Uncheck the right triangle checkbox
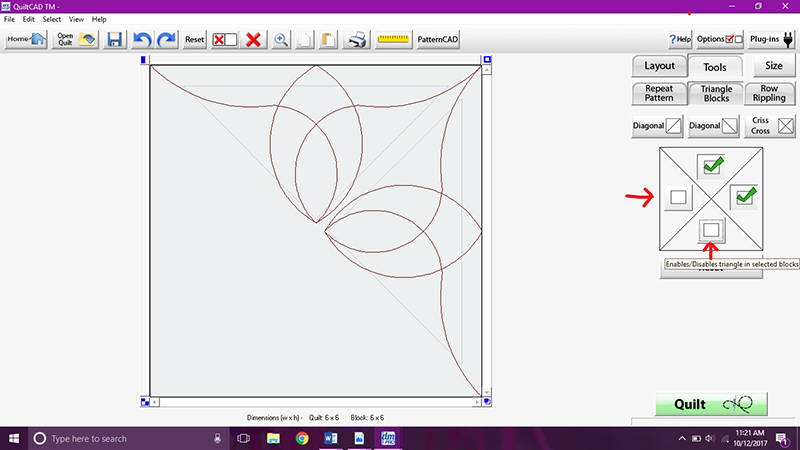The width and height of the screenshot is (800, 450). point(744,197)
